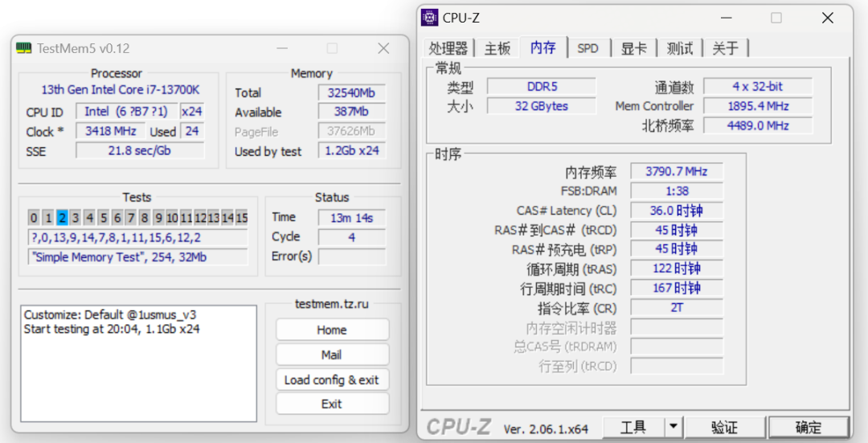Click Available memory value 387Mb
Screen dimensions: 868x443
click(x=352, y=112)
